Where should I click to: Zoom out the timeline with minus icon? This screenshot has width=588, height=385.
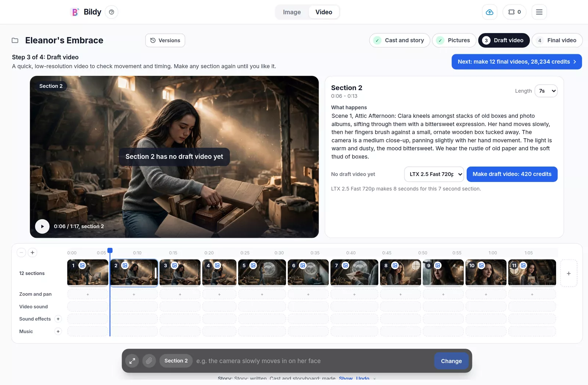pyautogui.click(x=21, y=253)
